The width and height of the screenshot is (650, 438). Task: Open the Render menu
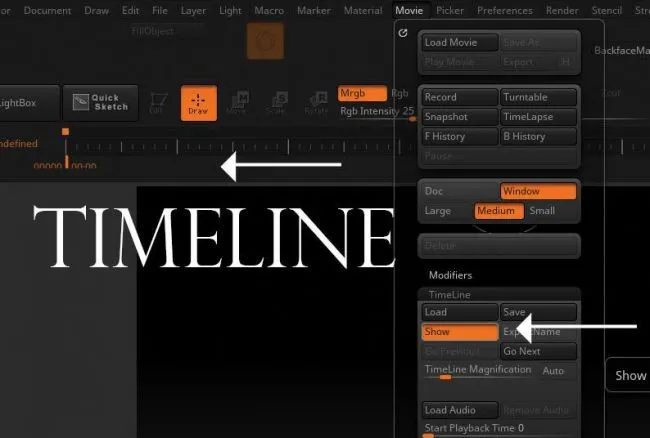pyautogui.click(x=562, y=10)
